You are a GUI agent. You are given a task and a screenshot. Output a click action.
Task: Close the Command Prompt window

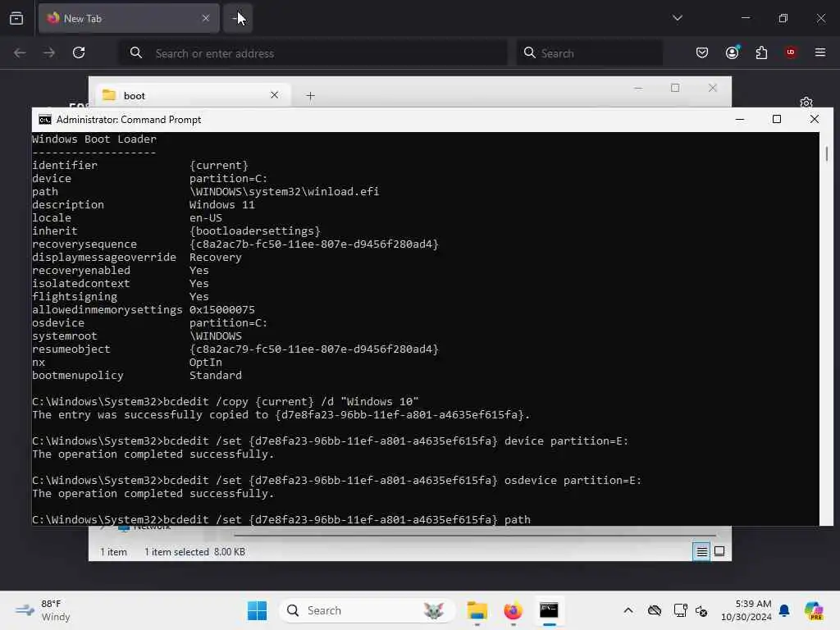(815, 119)
